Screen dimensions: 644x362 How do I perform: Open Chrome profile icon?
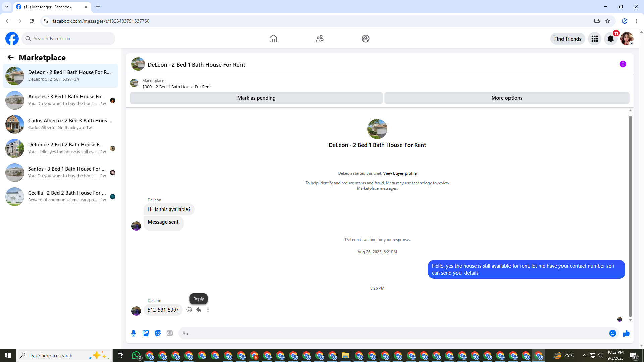[625, 21]
